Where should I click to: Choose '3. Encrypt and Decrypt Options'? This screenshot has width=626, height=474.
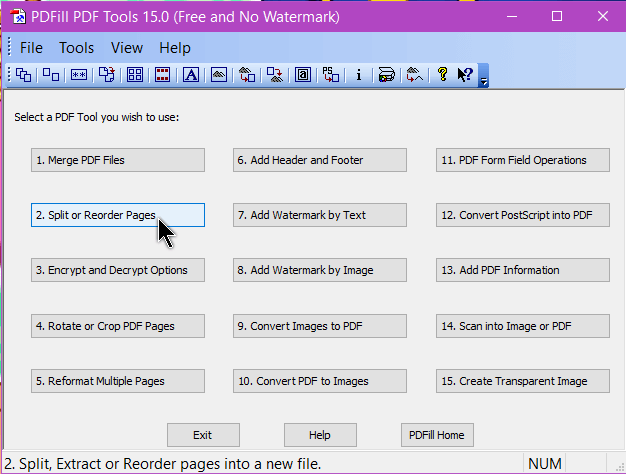click(118, 270)
